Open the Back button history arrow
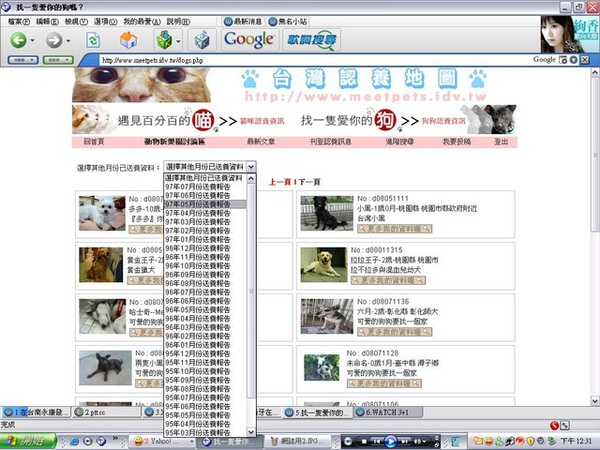Image resolution: width=600 pixels, height=450 pixels. coord(33,40)
